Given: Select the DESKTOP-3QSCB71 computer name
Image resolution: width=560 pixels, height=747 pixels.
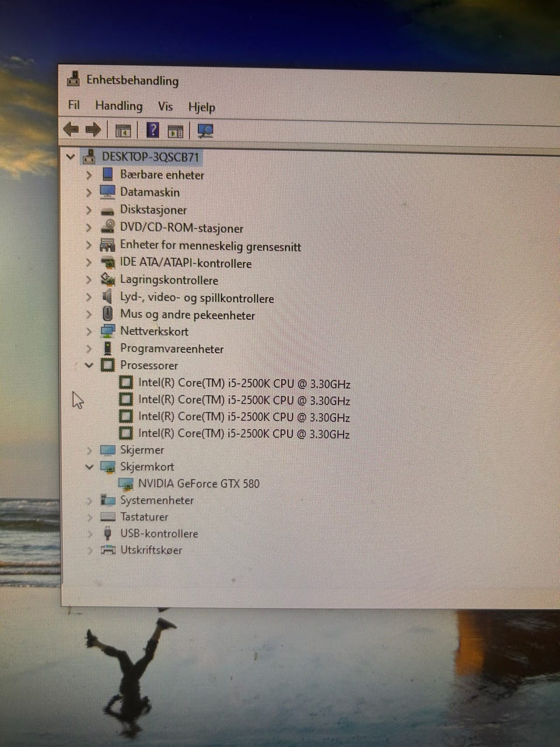Looking at the screenshot, I should pyautogui.click(x=150, y=157).
